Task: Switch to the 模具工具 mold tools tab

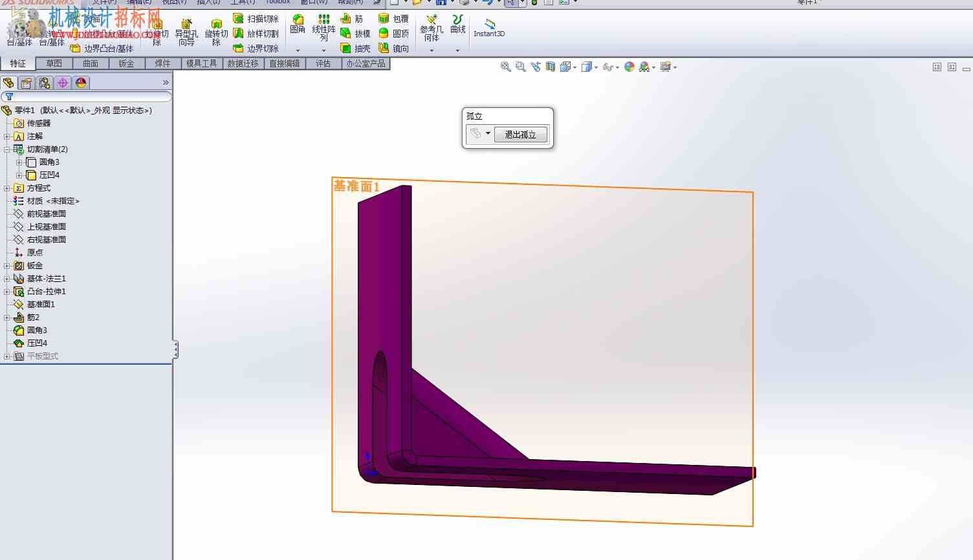Action: [x=202, y=63]
